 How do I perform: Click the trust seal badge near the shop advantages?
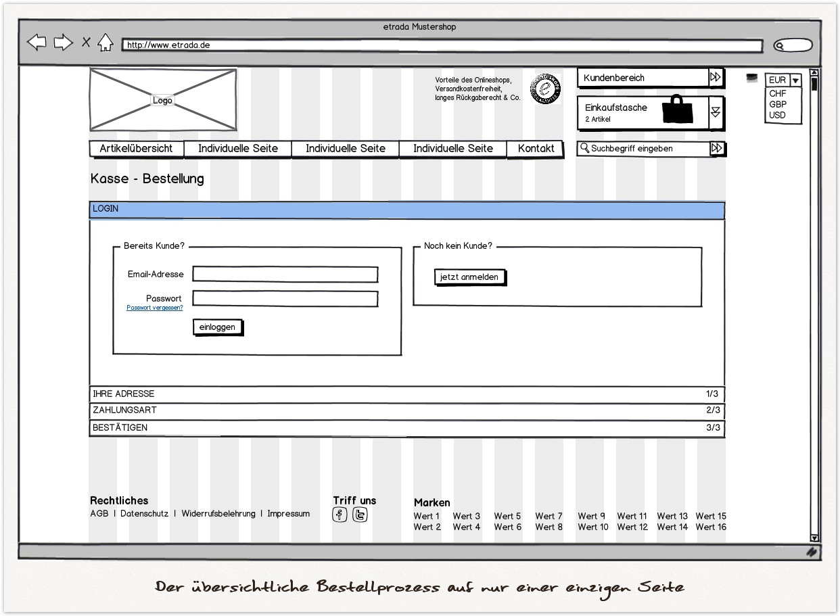pos(545,89)
